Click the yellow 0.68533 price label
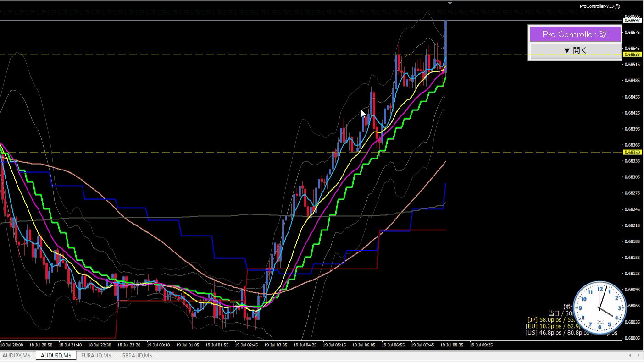Screen dimensions: 644x362 632,54
